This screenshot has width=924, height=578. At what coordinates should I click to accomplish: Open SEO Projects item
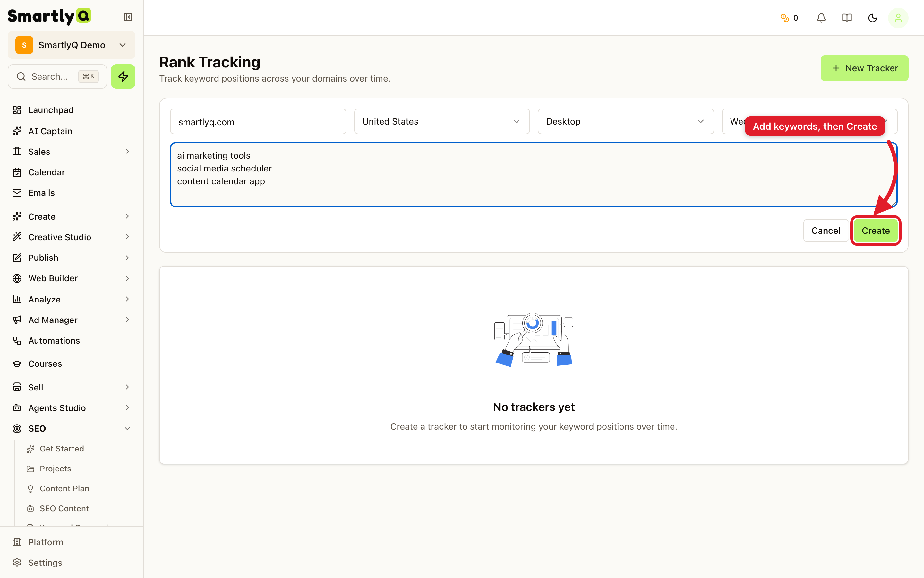coord(56,469)
